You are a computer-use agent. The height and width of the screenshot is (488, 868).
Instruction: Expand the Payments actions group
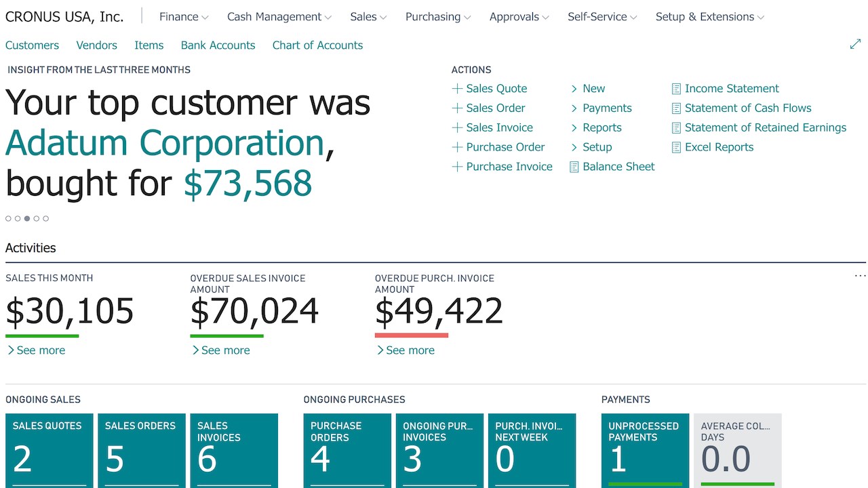(x=601, y=108)
